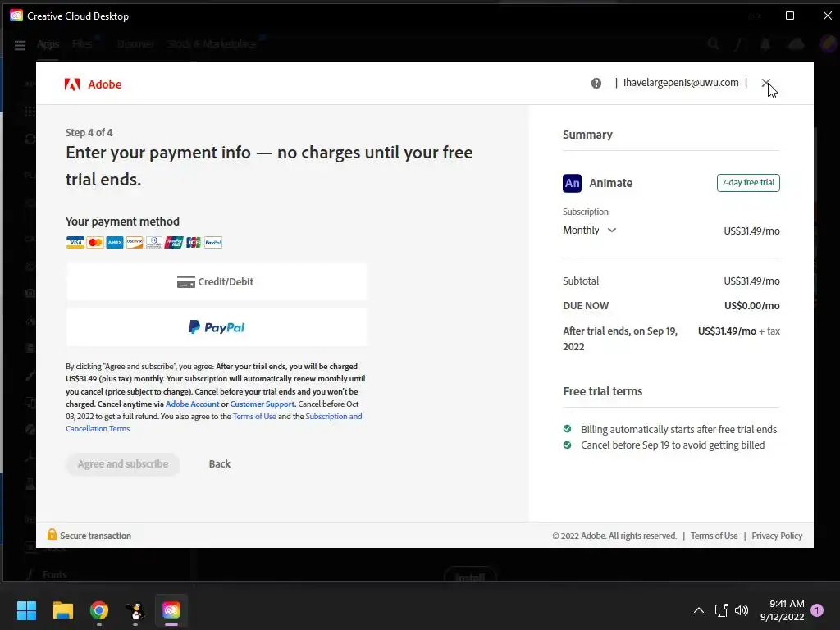Viewport: 840px width, 630px height.
Task: Click the email ihavelargepenis@uwu.com
Action: tap(681, 83)
